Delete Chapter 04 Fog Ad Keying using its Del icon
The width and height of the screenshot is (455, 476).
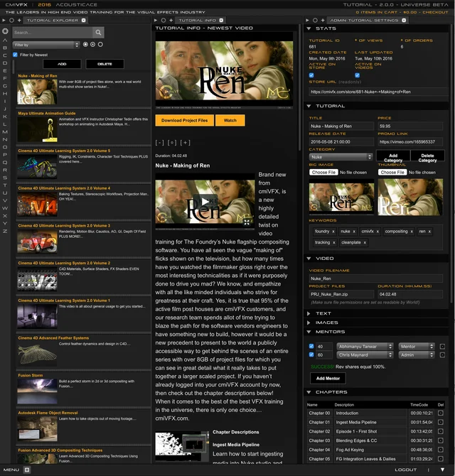pyautogui.click(x=441, y=450)
